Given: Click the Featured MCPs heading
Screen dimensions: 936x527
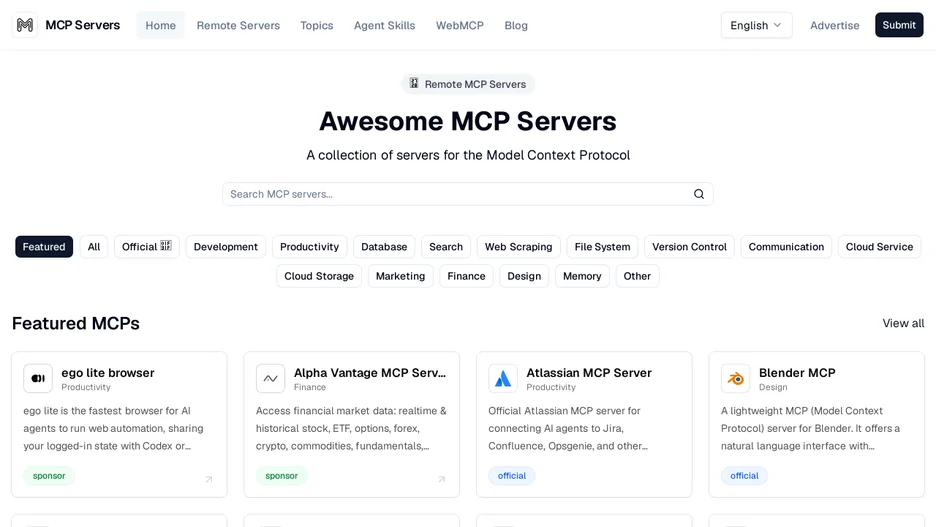Looking at the screenshot, I should coord(76,323).
